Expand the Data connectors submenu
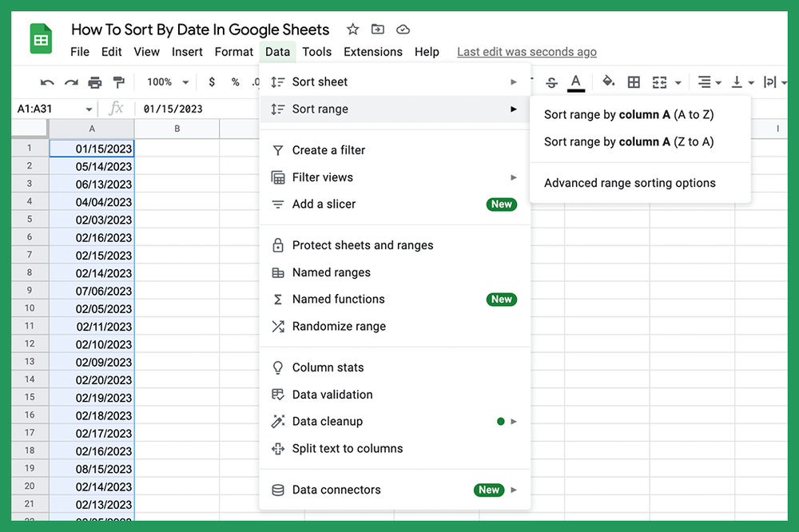Screen dimensions: 799x532 click(395, 490)
